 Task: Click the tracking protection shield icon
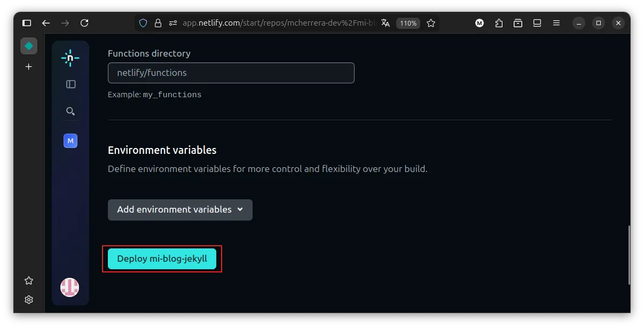(x=143, y=23)
